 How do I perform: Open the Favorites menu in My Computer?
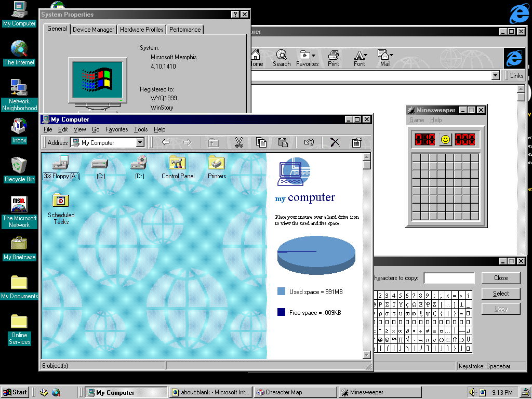pyautogui.click(x=116, y=129)
